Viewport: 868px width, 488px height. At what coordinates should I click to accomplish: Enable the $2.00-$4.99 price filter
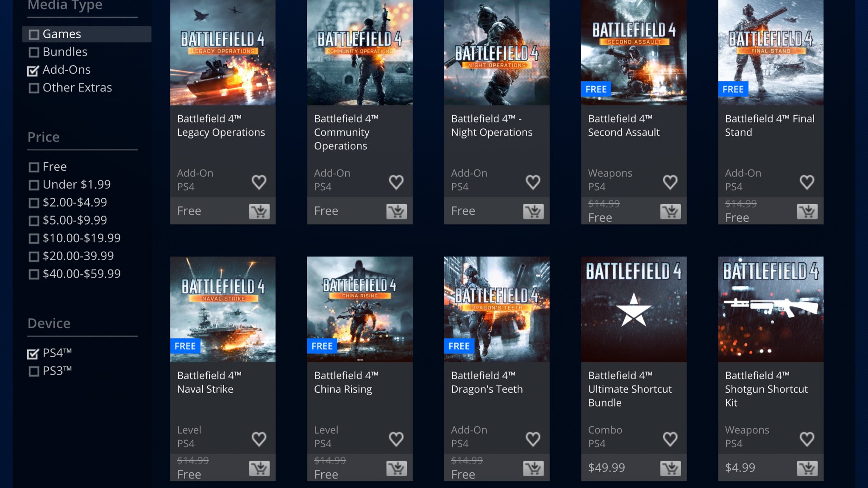click(34, 203)
